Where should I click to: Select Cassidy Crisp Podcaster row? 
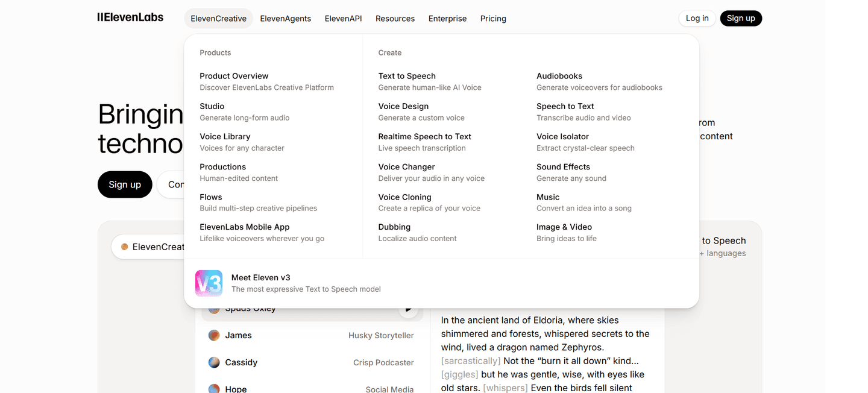tap(312, 362)
